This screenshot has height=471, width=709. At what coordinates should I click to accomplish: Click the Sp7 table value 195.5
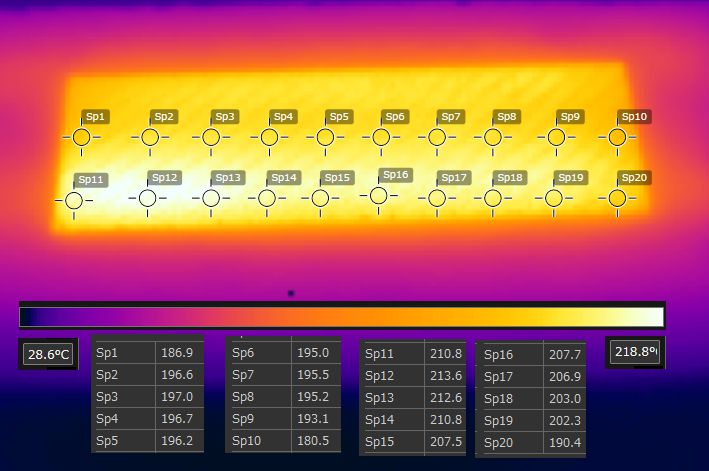point(312,375)
